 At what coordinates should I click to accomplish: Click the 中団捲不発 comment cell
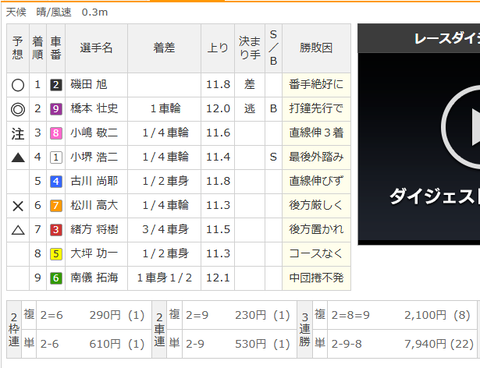tap(316, 278)
